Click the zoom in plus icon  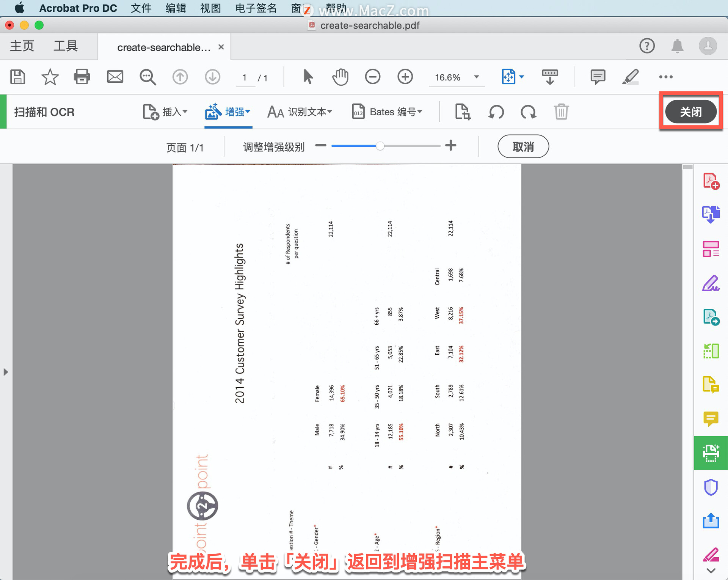click(x=405, y=77)
